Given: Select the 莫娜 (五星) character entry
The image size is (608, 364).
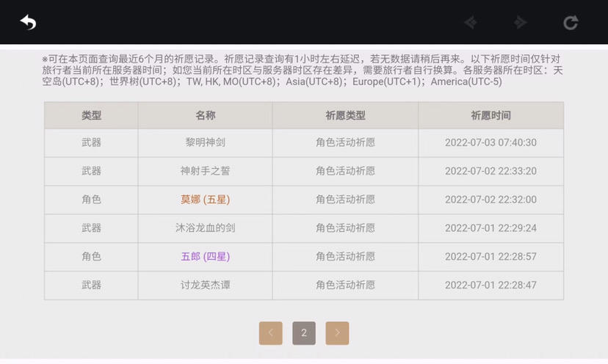Looking at the screenshot, I should pos(205,200).
